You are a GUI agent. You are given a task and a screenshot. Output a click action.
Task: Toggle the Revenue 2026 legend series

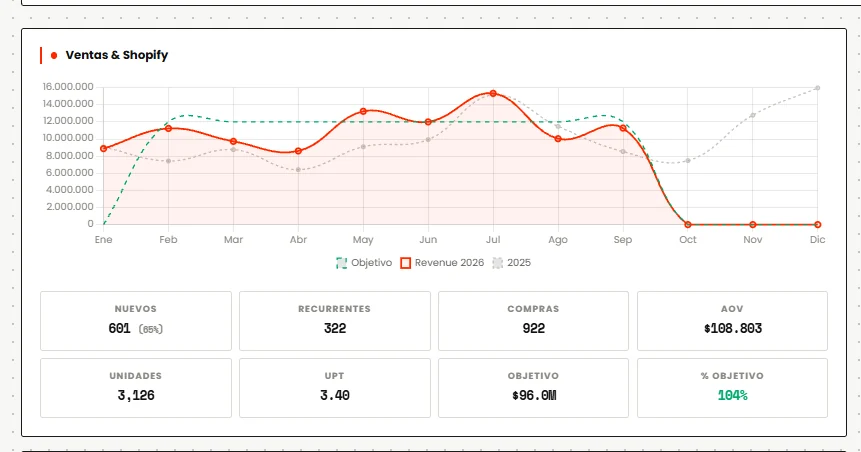click(442, 263)
